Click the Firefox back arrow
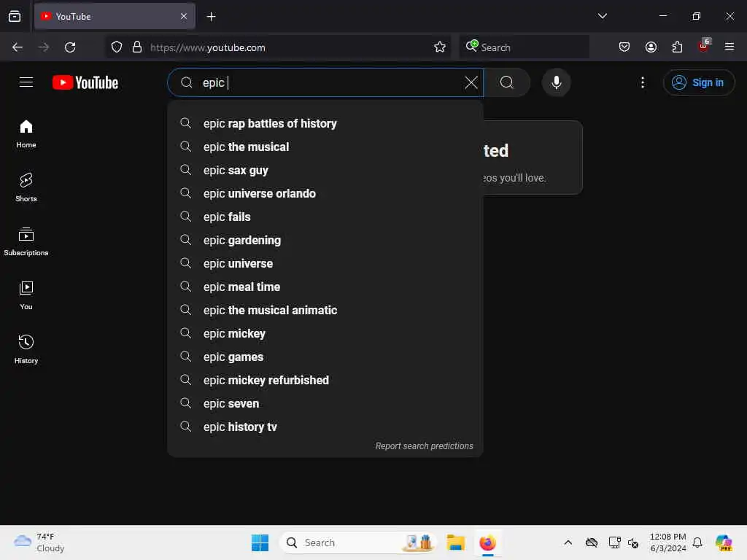This screenshot has height=560, width=747. pos(18,47)
